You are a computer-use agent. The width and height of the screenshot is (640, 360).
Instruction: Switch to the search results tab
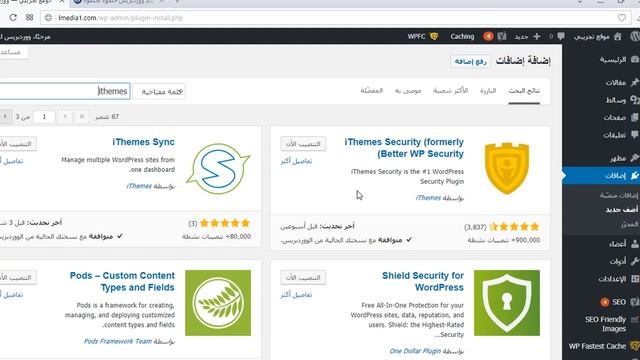pyautogui.click(x=524, y=91)
